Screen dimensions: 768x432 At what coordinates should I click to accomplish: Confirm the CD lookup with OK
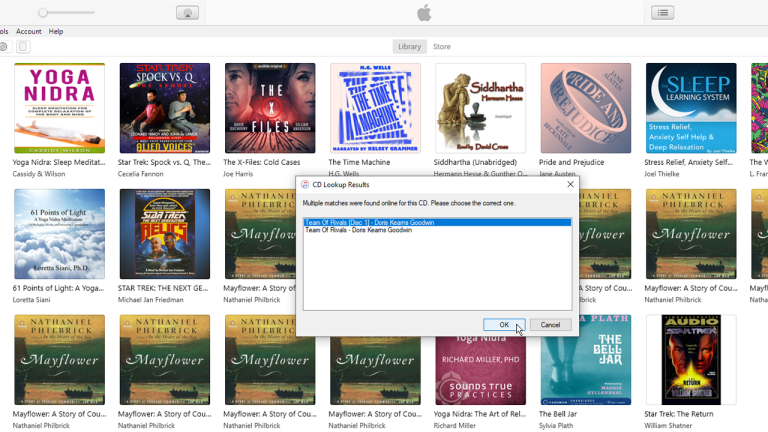[x=504, y=325]
